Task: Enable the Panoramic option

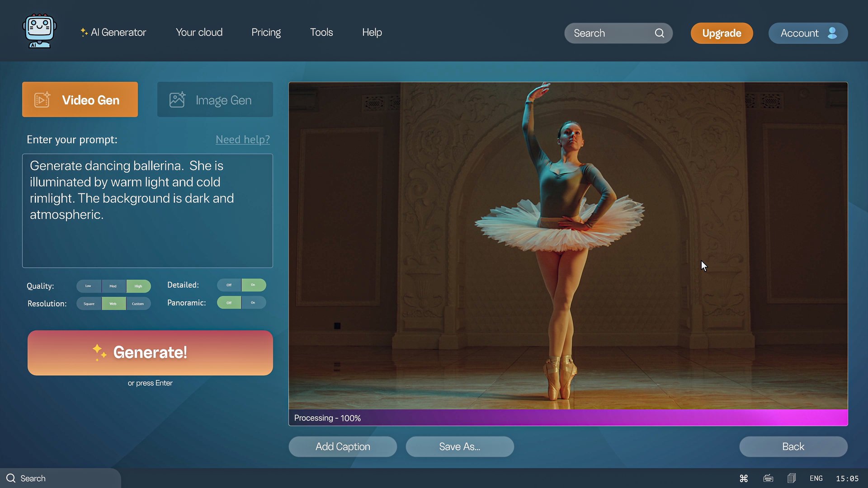Action: point(254,303)
